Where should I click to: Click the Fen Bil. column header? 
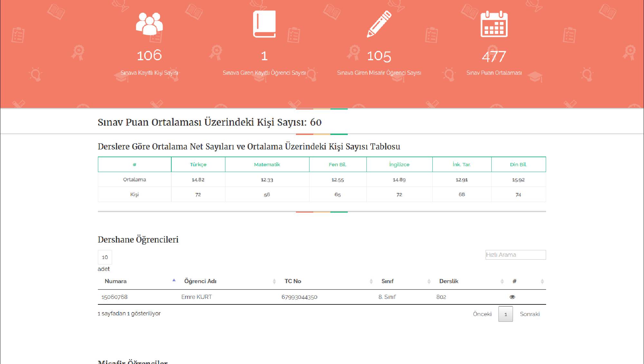pyautogui.click(x=337, y=165)
